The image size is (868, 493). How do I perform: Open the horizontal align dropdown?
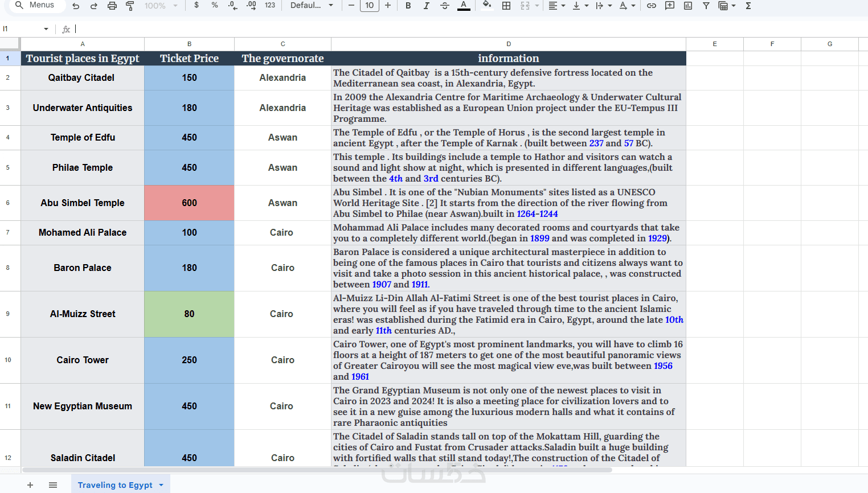[556, 5]
